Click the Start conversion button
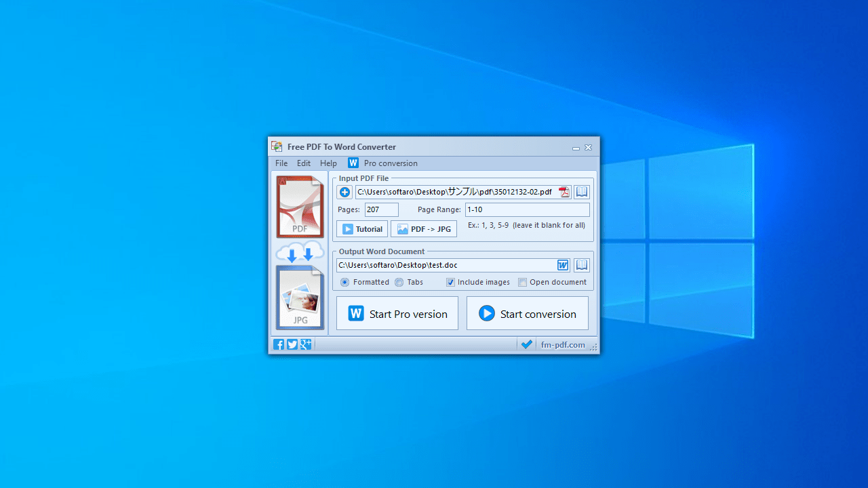The height and width of the screenshot is (488, 868). [x=528, y=314]
